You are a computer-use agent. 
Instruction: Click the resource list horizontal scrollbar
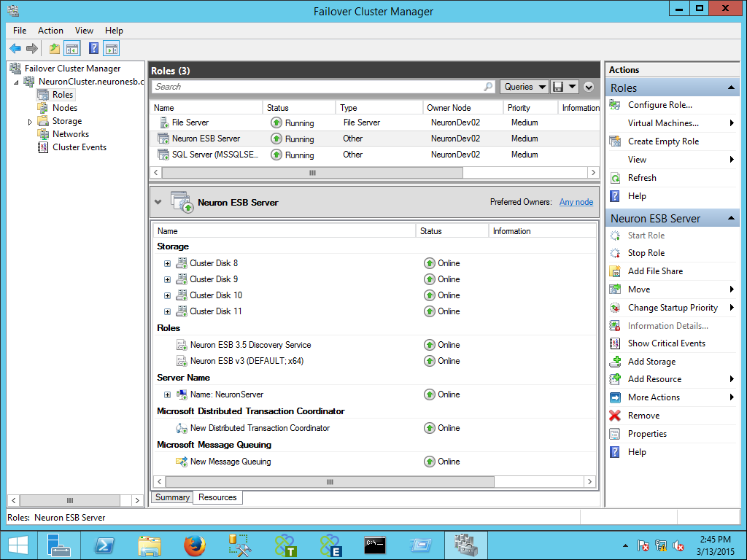tap(330, 482)
